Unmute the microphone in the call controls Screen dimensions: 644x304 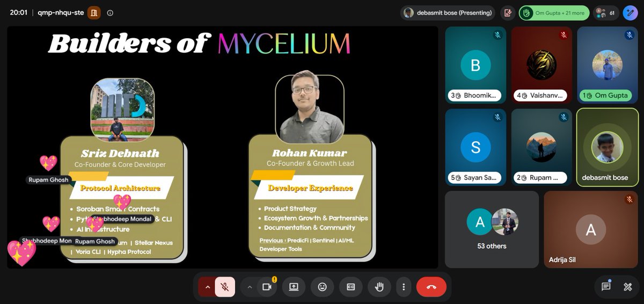(225, 287)
